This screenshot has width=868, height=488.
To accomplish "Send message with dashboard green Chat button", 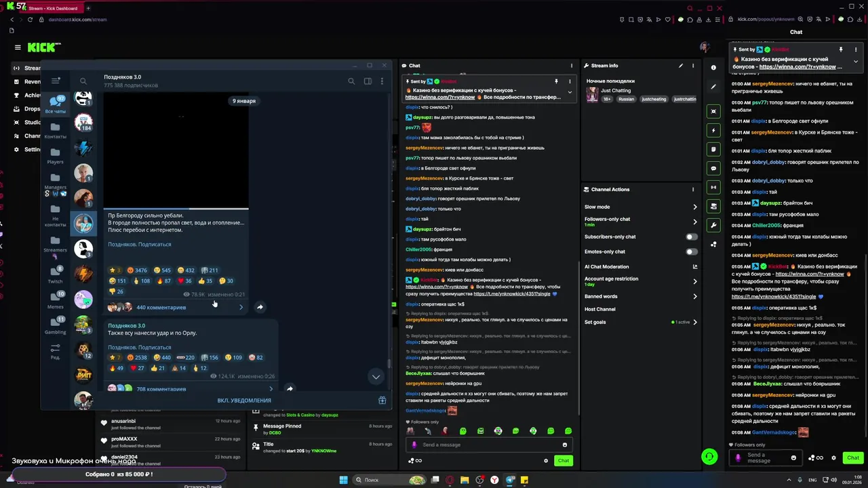I will (x=564, y=460).
